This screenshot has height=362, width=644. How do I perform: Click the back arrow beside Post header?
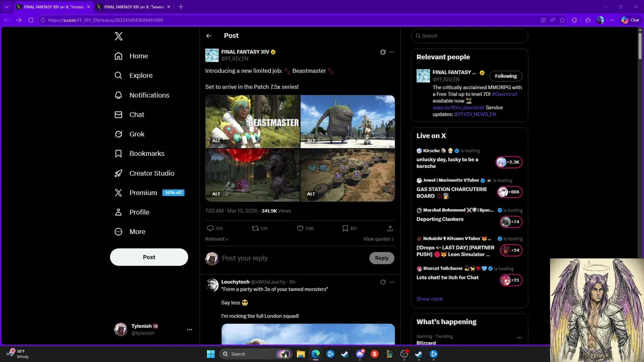(x=208, y=36)
